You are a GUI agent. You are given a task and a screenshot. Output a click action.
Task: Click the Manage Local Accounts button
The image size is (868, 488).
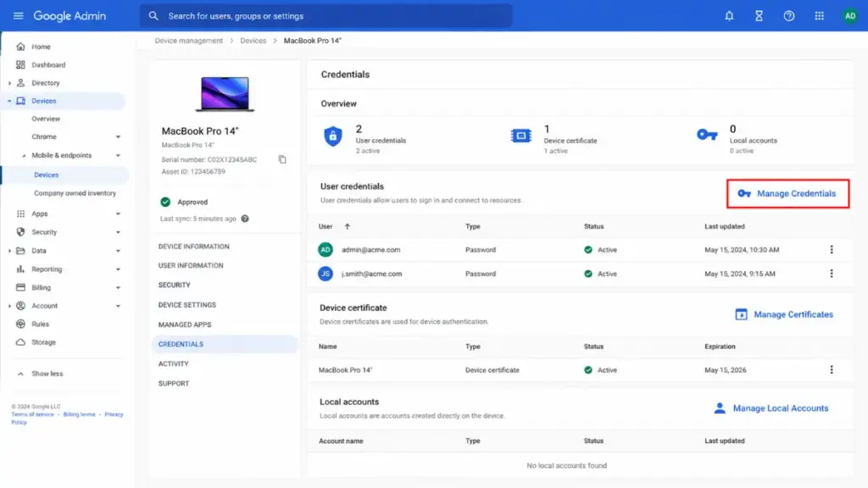tap(771, 408)
